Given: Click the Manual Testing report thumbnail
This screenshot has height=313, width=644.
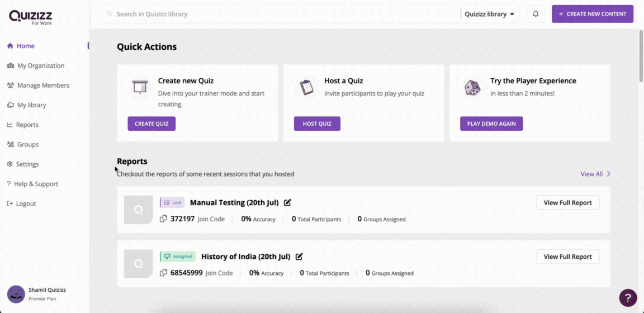Looking at the screenshot, I should [139, 210].
